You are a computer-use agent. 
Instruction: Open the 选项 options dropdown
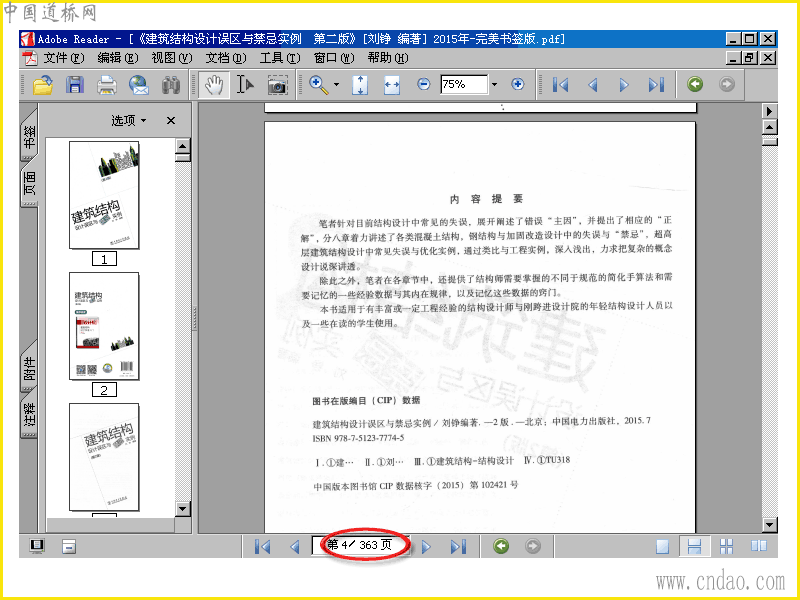[129, 120]
